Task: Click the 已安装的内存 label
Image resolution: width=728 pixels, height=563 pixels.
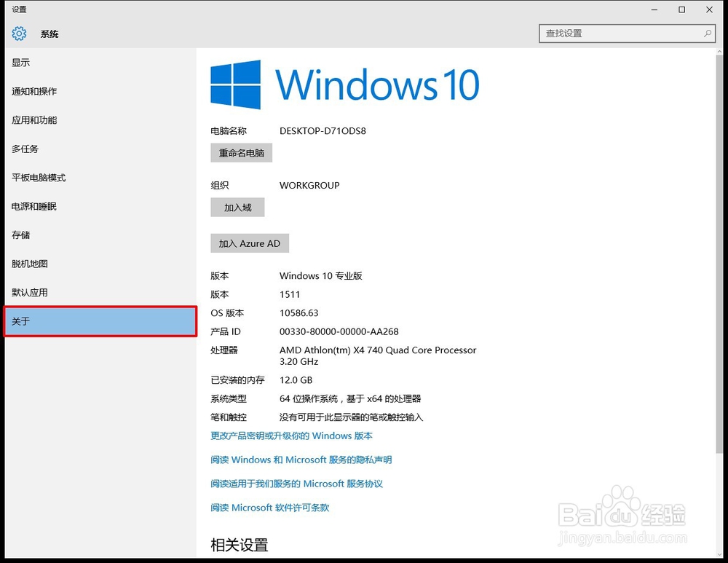Action: [x=237, y=380]
